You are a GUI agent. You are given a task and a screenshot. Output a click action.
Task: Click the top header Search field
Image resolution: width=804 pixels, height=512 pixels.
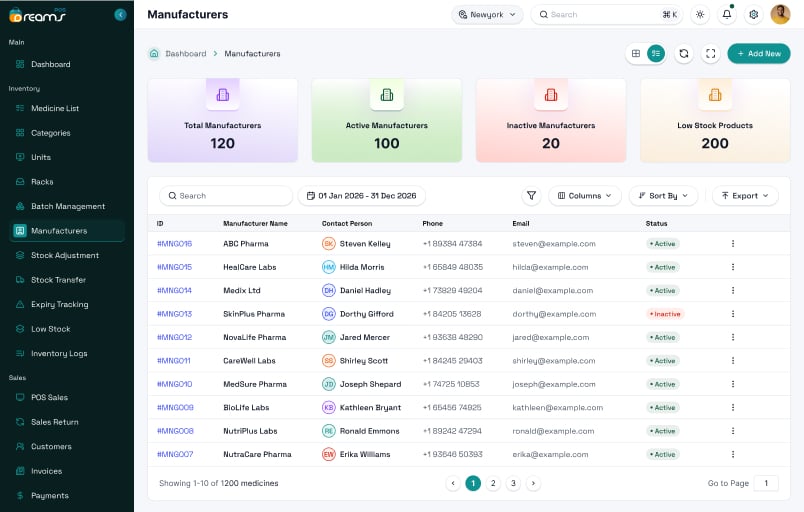pyautogui.click(x=608, y=14)
